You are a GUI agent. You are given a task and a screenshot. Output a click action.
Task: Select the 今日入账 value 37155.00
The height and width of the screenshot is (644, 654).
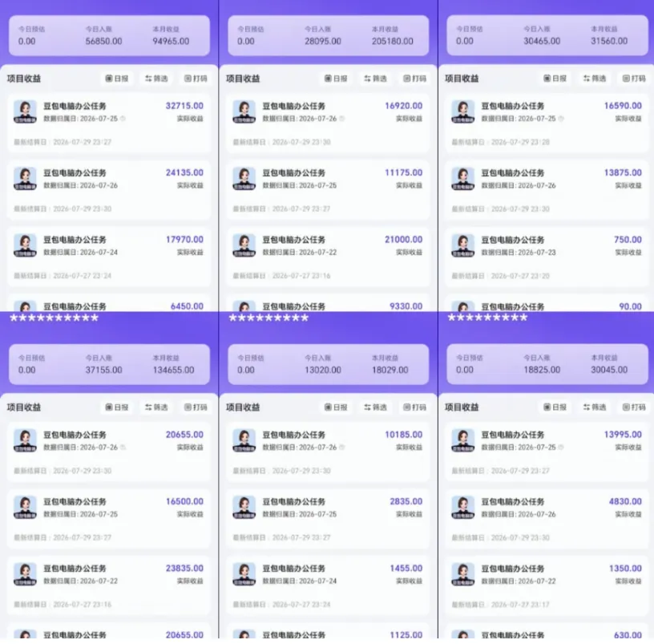coord(104,371)
